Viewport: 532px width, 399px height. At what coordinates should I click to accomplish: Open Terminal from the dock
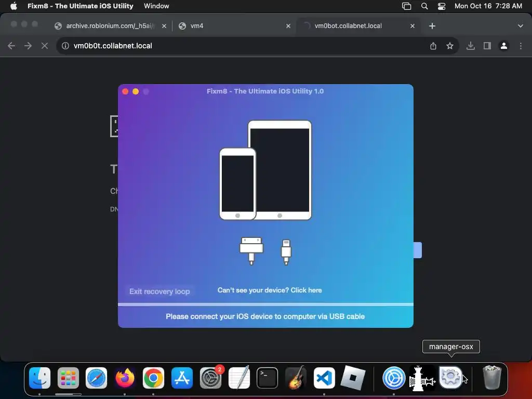pyautogui.click(x=268, y=378)
